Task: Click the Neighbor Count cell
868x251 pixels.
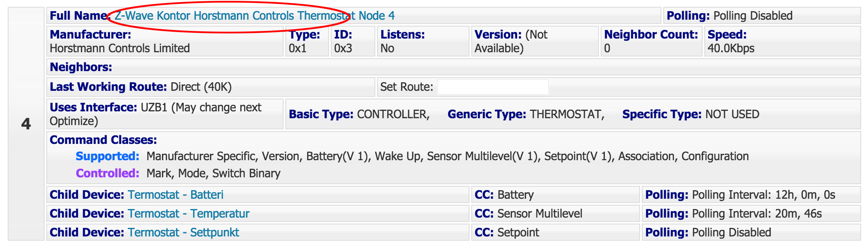Action: (651, 41)
